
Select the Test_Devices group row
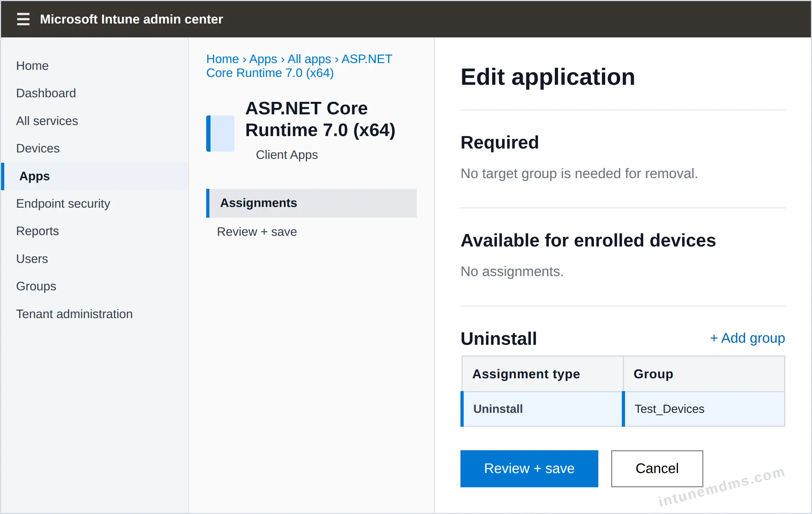tap(623, 409)
